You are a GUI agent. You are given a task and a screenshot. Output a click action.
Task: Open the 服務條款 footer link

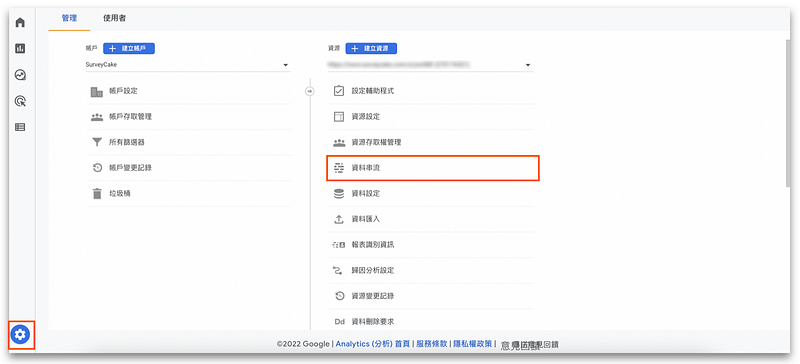(x=432, y=344)
